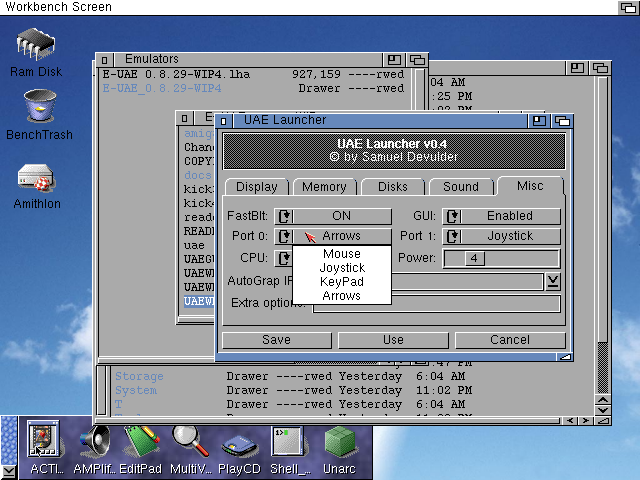640x480 pixels.
Task: Click the Emulators window depth gadget
Action: coord(417,60)
